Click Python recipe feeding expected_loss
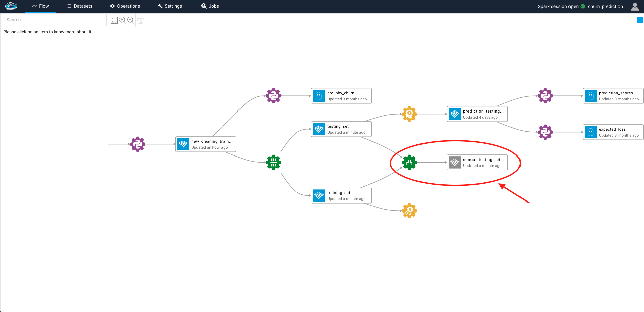644x312 pixels. pyautogui.click(x=545, y=132)
